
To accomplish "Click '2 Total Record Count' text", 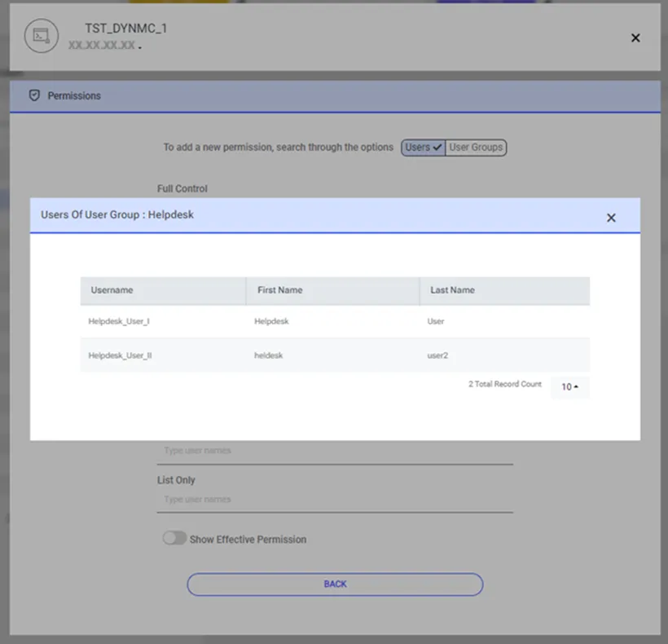I will point(505,384).
